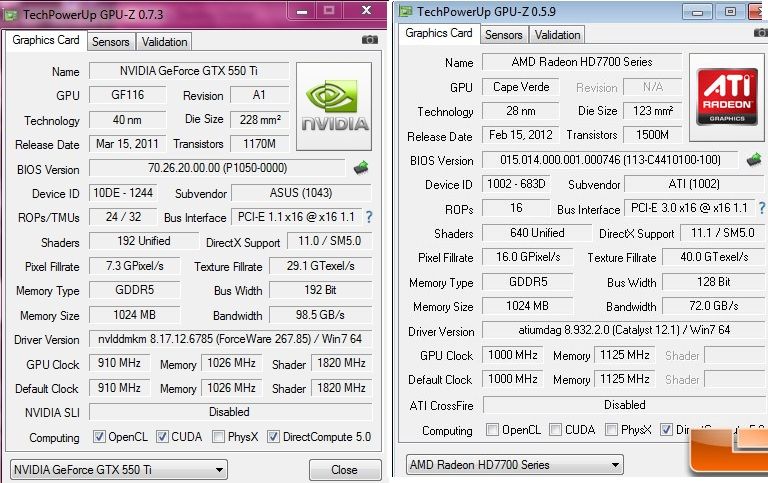The height and width of the screenshot is (483, 768).
Task: Click the 128 Bit bus width value
Action: pyautogui.click(x=714, y=282)
